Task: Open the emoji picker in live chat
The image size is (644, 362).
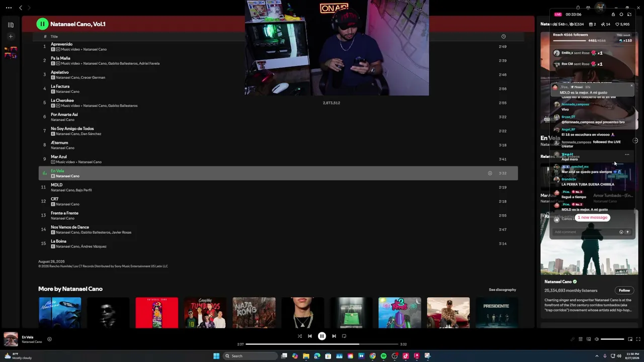Action: (621, 232)
